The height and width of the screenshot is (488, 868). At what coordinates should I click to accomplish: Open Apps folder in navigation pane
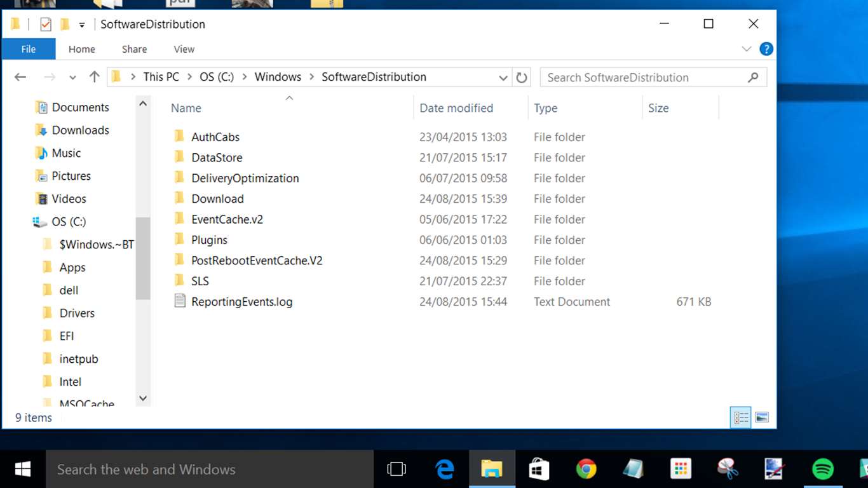click(72, 268)
